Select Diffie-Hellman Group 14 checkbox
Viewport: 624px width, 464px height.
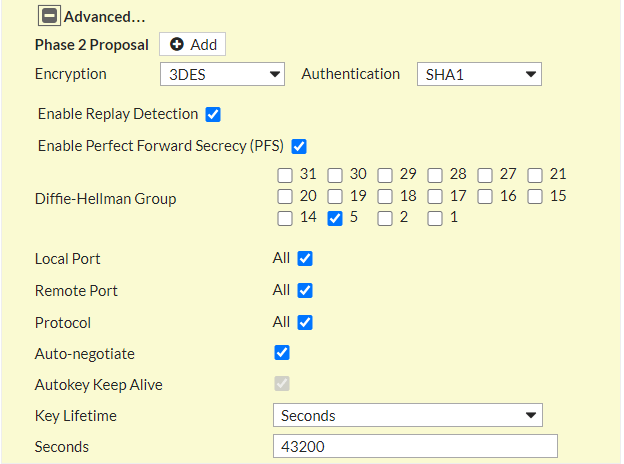point(285,218)
